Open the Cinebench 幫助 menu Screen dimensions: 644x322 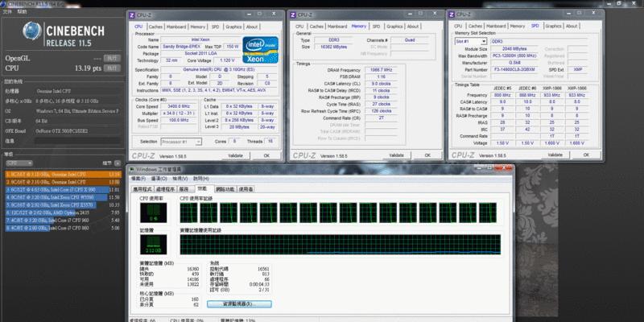pos(22,12)
